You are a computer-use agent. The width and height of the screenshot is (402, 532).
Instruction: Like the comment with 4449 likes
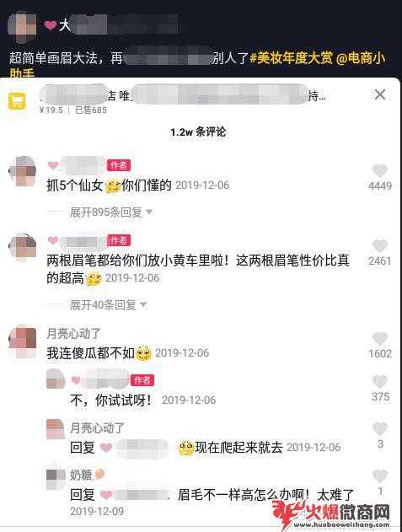(379, 170)
